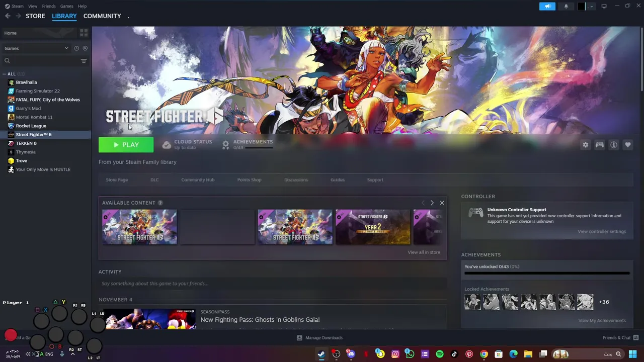
Task: Open the Store Page link
Action: 117,180
